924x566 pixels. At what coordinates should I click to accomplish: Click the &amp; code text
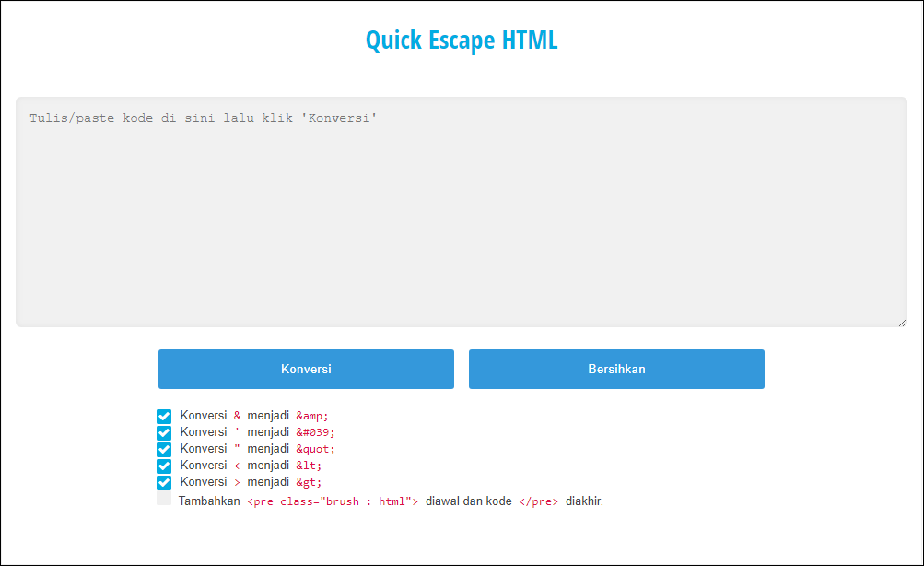point(311,416)
